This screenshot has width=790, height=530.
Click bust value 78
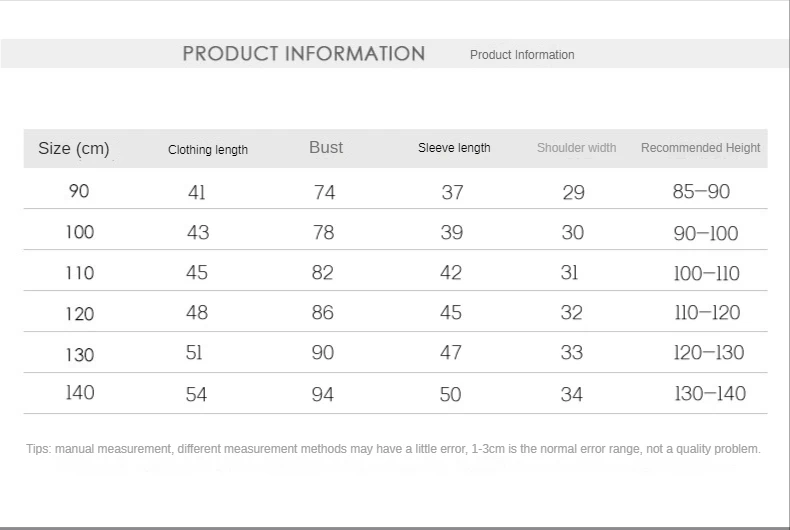[x=323, y=232]
